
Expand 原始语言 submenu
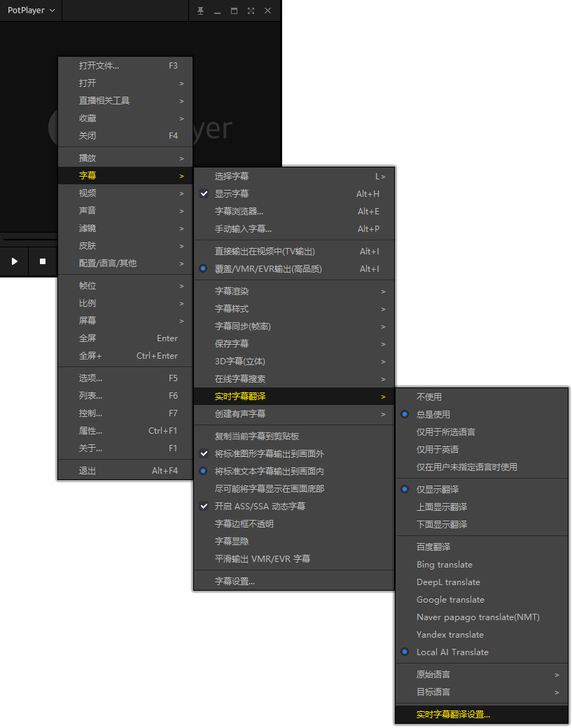pyautogui.click(x=482, y=674)
